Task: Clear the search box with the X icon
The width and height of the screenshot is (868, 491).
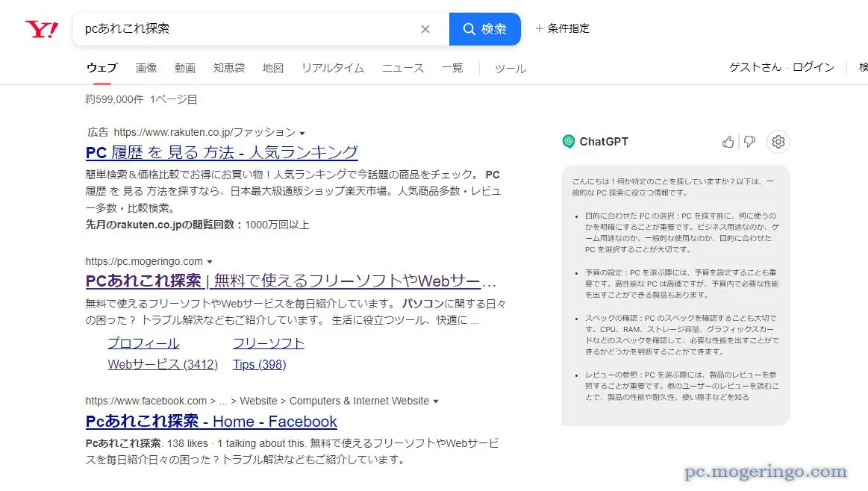Action: click(425, 29)
